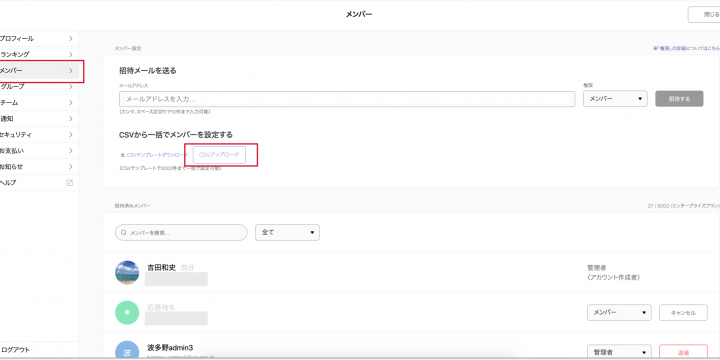The width and height of the screenshot is (720, 360).
Task: Open the セキュリティ menu item
Action: click(x=38, y=135)
